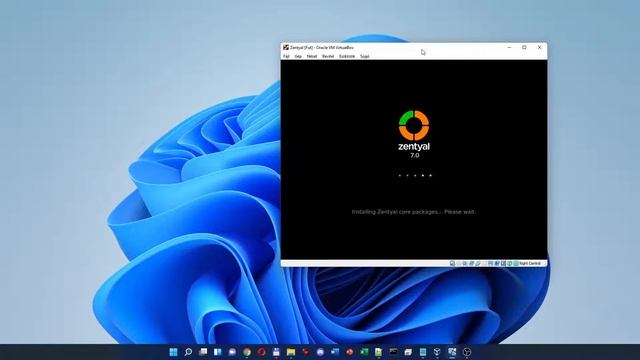Open the Fájl menu in VirtualBox
Viewport: 640px width, 360px height.
coord(286,56)
